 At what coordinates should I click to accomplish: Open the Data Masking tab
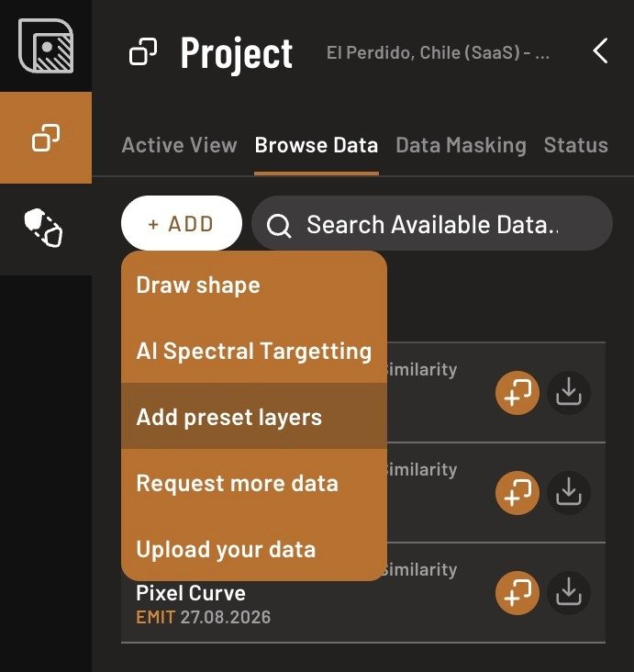coord(461,145)
